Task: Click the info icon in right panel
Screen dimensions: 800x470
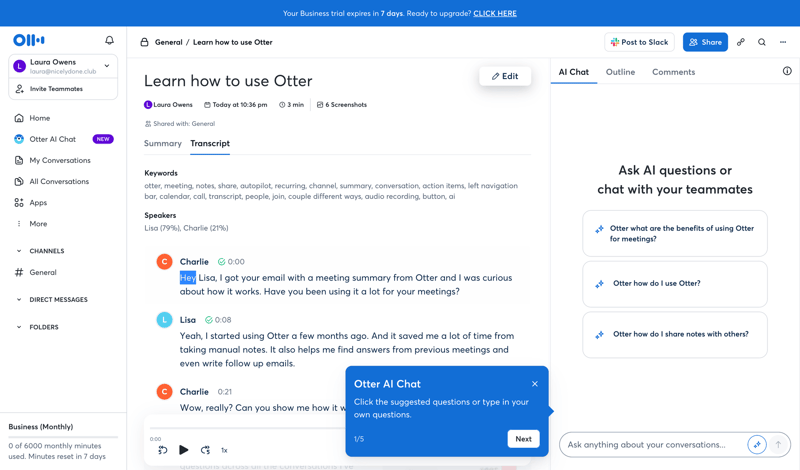Action: coord(787,71)
